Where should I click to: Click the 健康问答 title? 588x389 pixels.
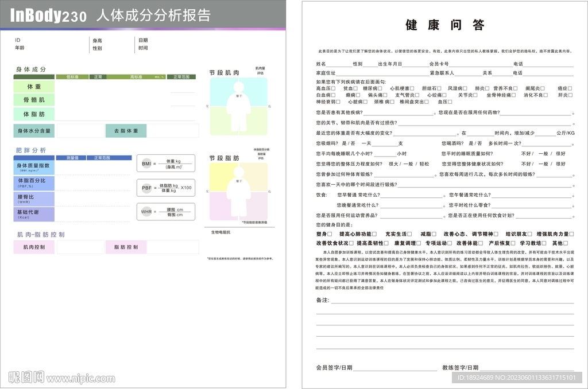(445, 25)
